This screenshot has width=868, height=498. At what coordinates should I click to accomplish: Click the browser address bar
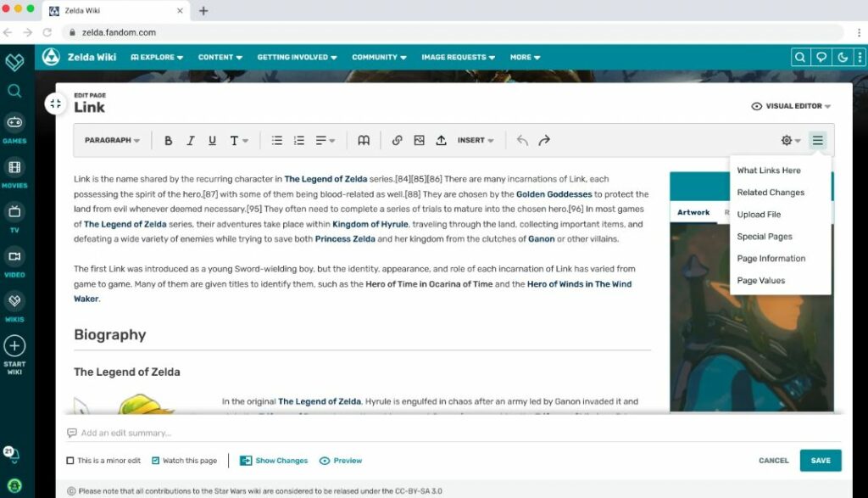point(454,33)
